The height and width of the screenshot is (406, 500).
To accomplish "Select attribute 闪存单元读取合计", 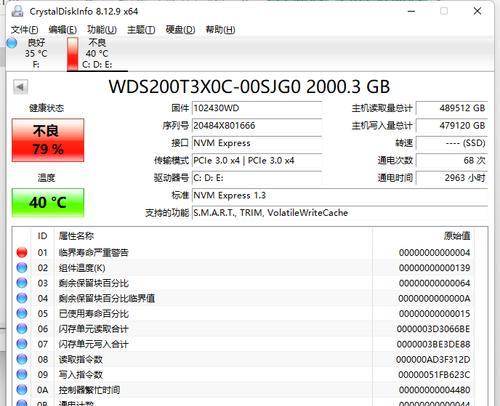I will pyautogui.click(x=93, y=329).
